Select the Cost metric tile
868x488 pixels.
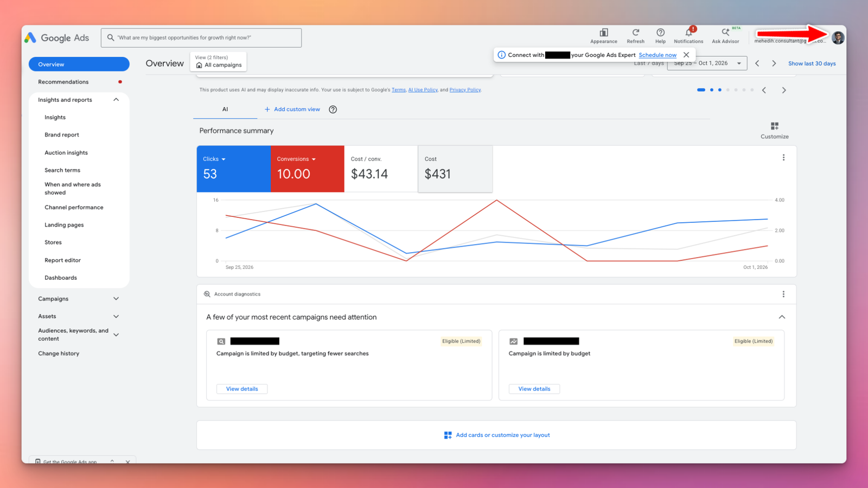455,169
